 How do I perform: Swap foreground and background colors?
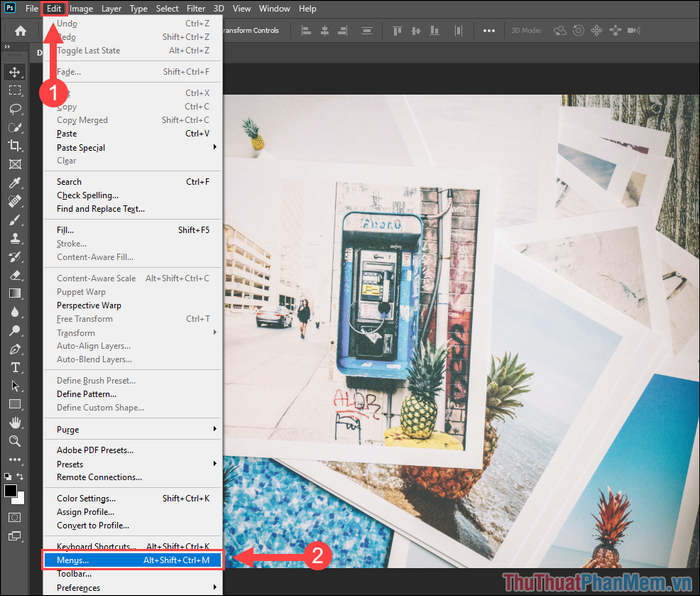tap(22, 477)
